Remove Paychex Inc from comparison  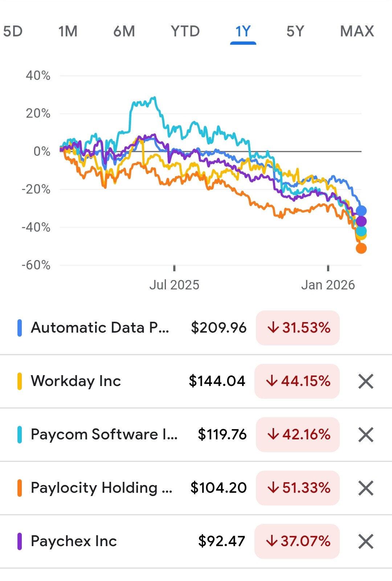tap(366, 541)
